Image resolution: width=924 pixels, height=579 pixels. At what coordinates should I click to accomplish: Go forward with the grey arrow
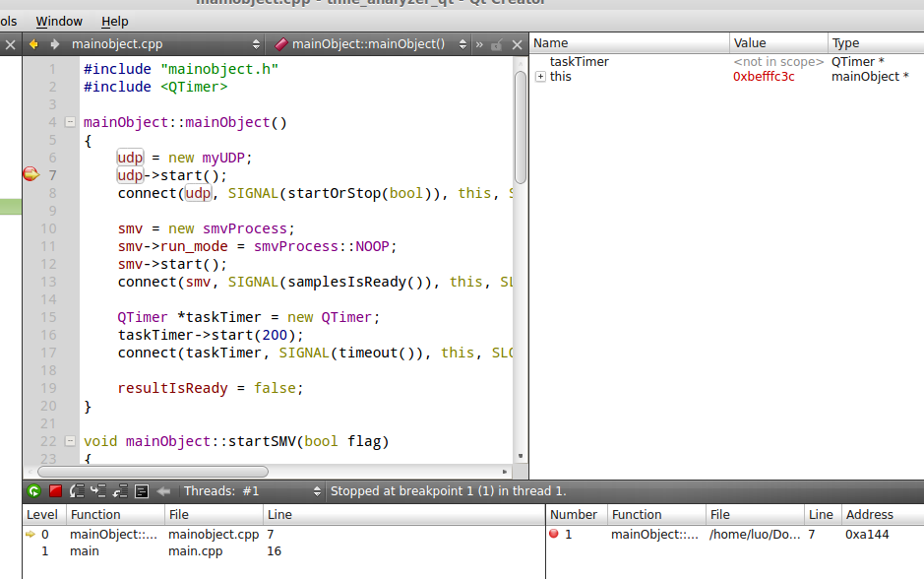point(55,44)
